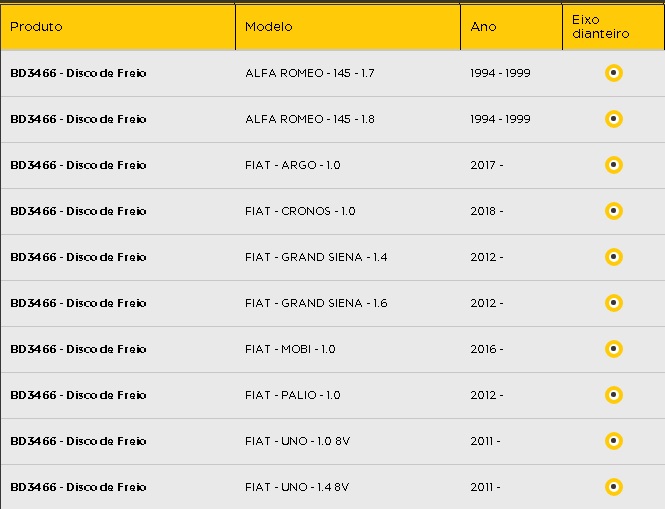Screen dimensions: 665x509
Task: Click axle marker for Fiat Uno 1.4 8V
Action: pos(614,487)
